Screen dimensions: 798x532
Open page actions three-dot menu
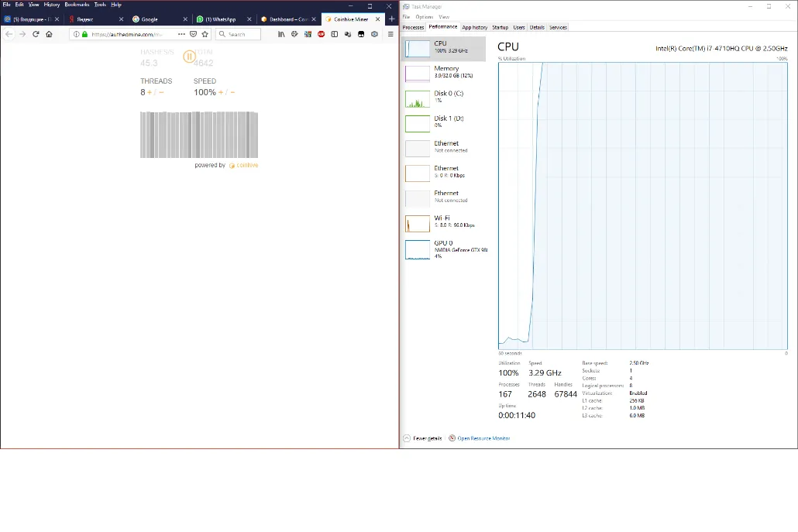pyautogui.click(x=181, y=34)
